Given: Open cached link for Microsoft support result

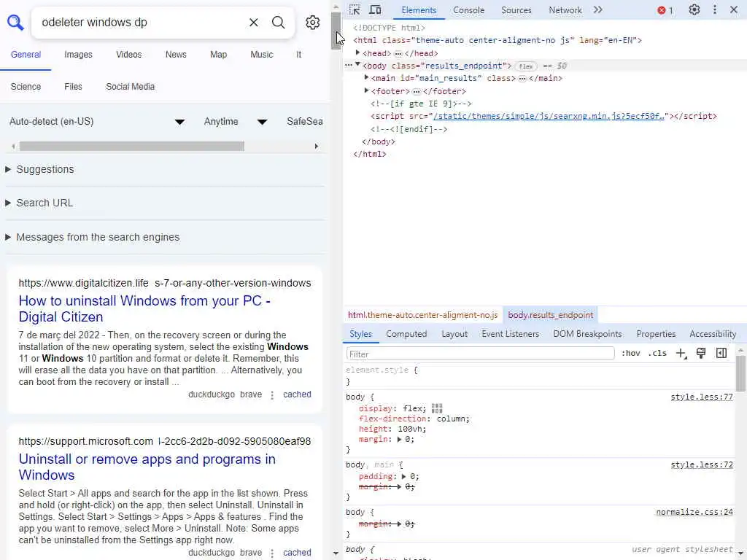Looking at the screenshot, I should 297,553.
